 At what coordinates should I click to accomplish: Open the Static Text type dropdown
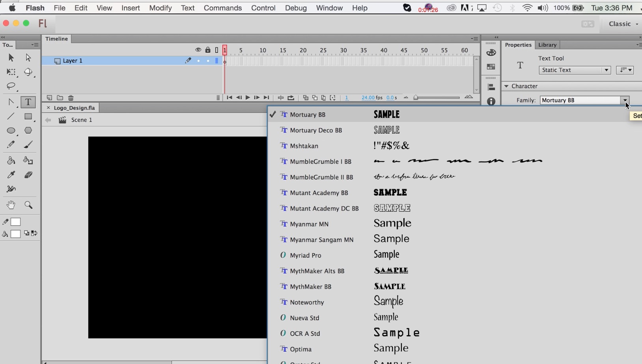tap(574, 70)
